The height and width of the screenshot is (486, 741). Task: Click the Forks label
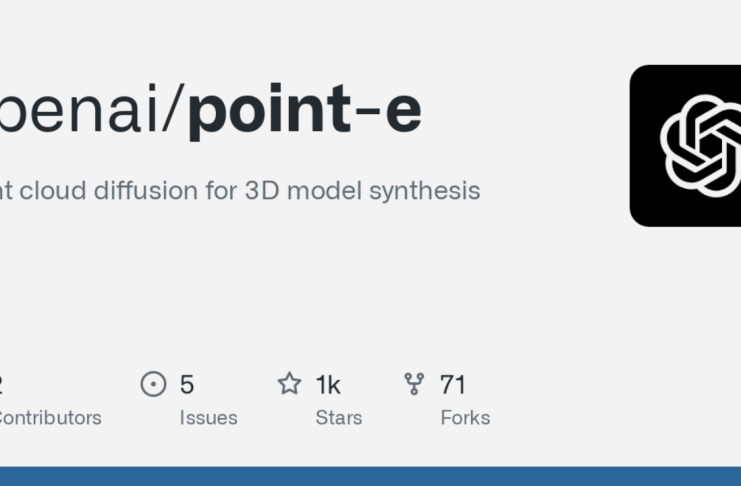[465, 418]
